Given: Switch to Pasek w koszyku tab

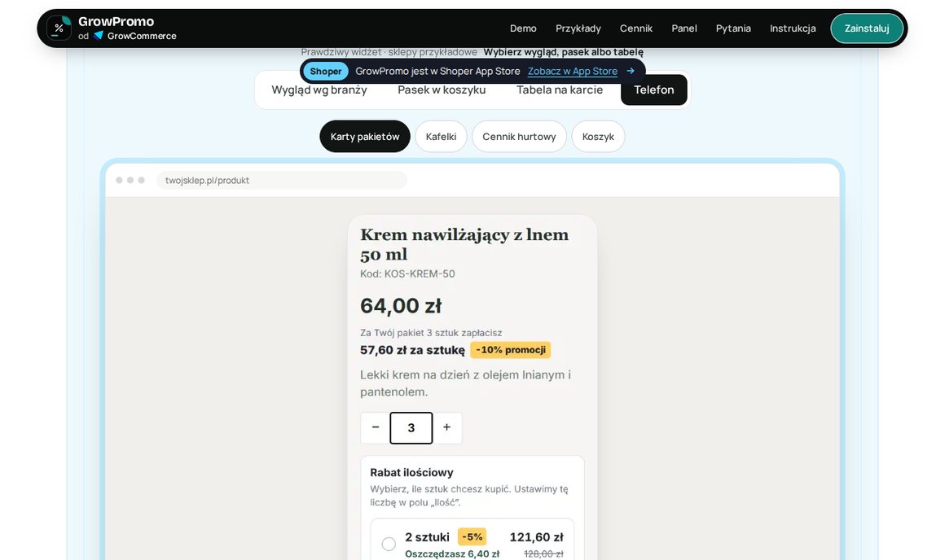Looking at the screenshot, I should (442, 90).
